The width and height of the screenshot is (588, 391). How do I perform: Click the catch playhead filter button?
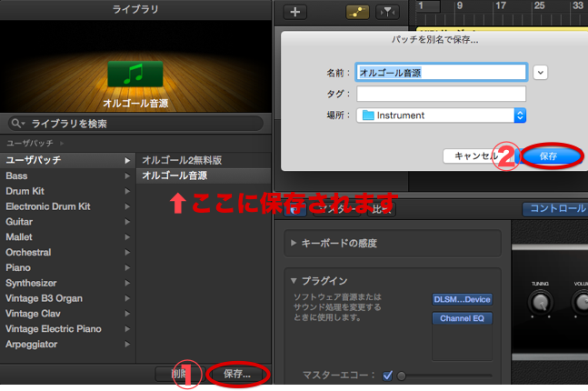tap(387, 11)
